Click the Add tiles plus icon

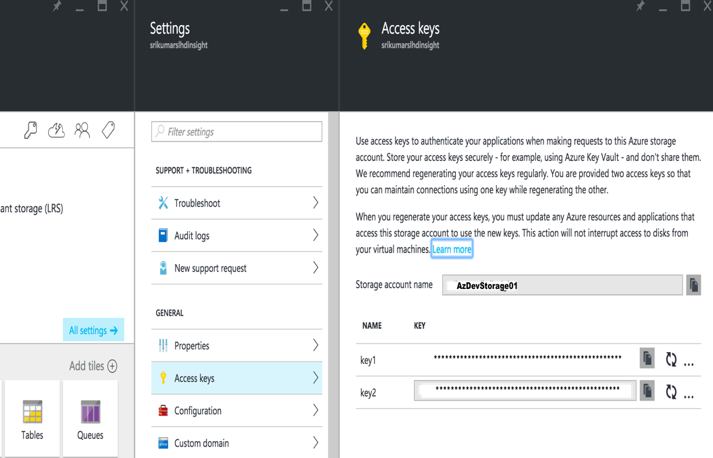click(x=112, y=366)
